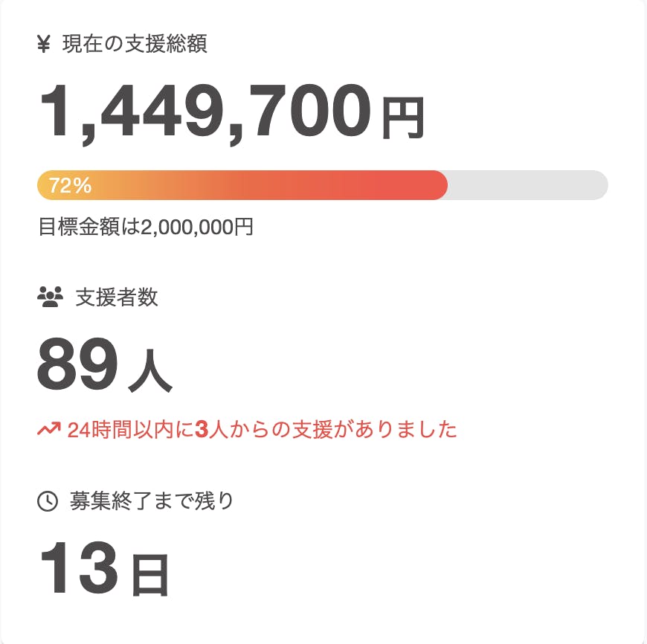This screenshot has width=647, height=644.
Task: Click the yen icon beside 現在の支援総額
Action: (x=43, y=45)
